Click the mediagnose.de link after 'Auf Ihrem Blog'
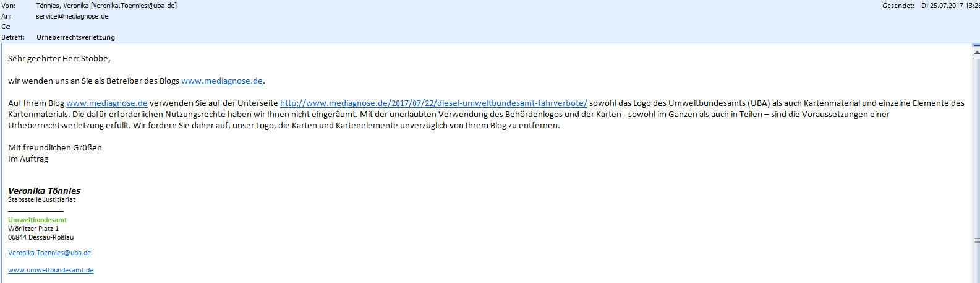The height and width of the screenshot is (283, 980). point(106,103)
